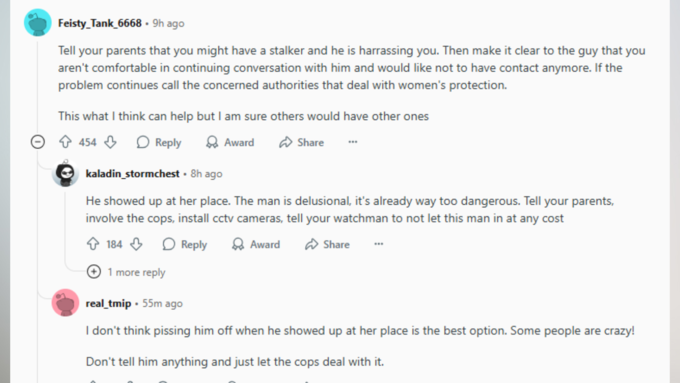Screen dimensions: 680x383
Task: Open Feisty_Tank_6668's avatar profile
Action: 38,23
